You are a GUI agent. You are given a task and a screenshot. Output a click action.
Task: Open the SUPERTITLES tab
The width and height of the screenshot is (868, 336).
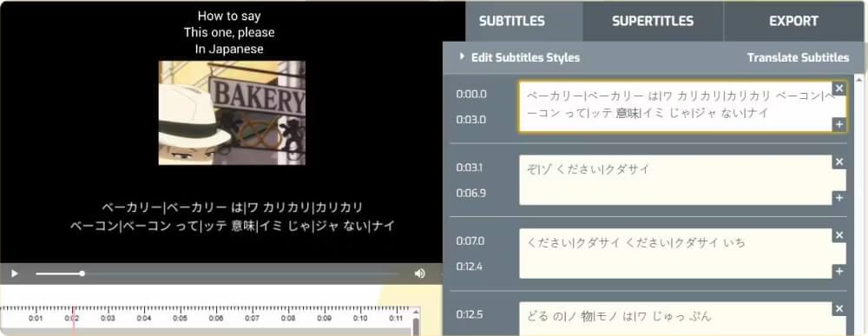coord(653,21)
